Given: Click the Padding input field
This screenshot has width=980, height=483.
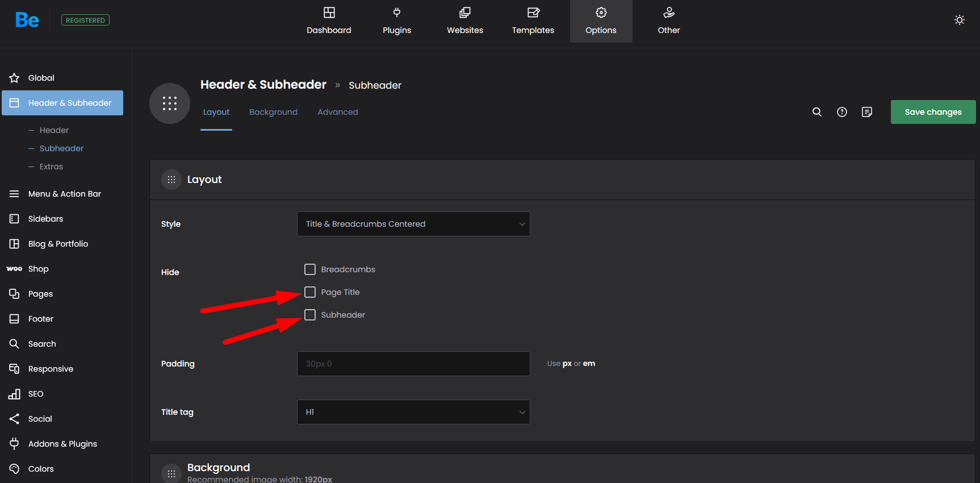Looking at the screenshot, I should [413, 364].
